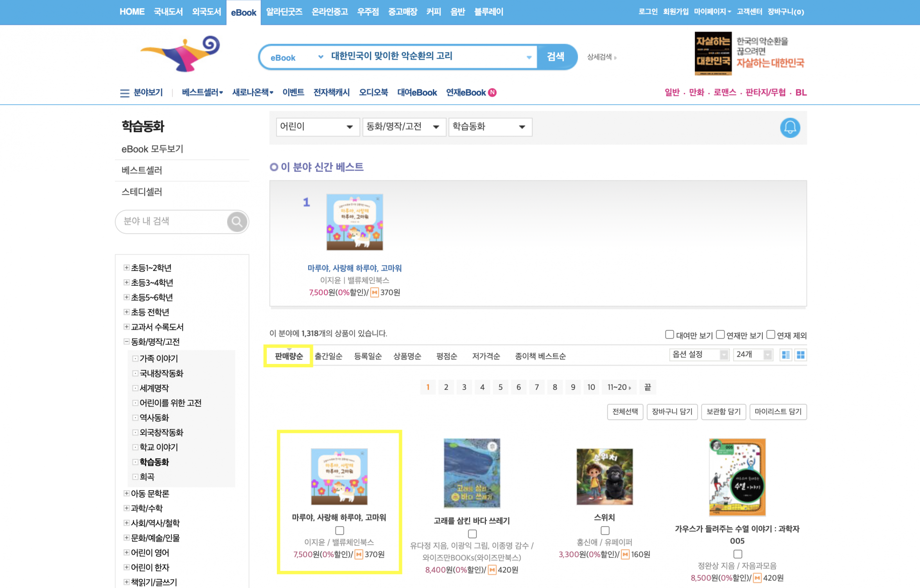Expand the 과학/수학 tree node

pos(126,508)
